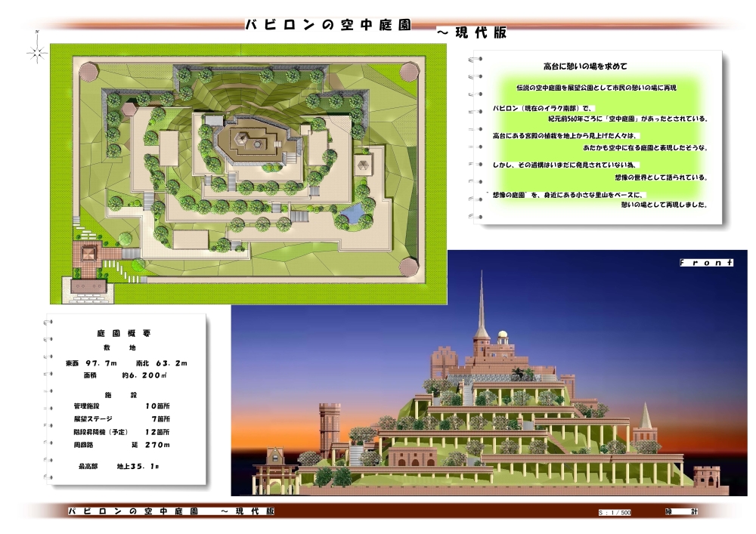Select the scale note S:1/500
756x534 pixels.
click(615, 512)
